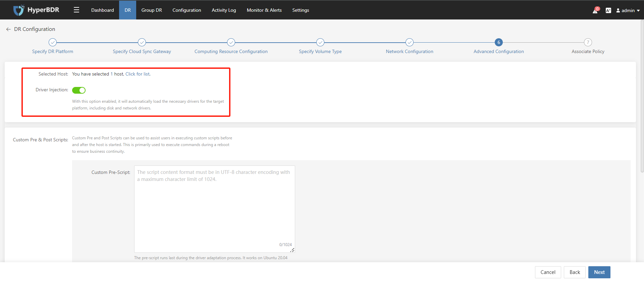
Task: Click the pre-script textarea resize handle
Action: tap(292, 250)
